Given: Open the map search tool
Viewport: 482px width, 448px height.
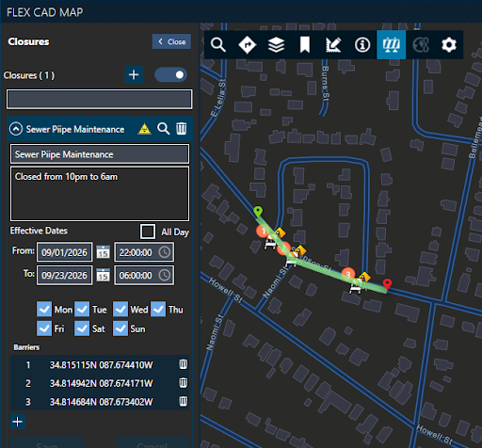Looking at the screenshot, I should tap(218, 44).
